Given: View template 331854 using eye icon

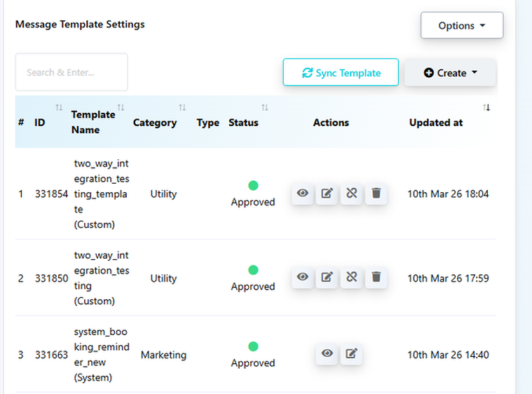Looking at the screenshot, I should [303, 193].
